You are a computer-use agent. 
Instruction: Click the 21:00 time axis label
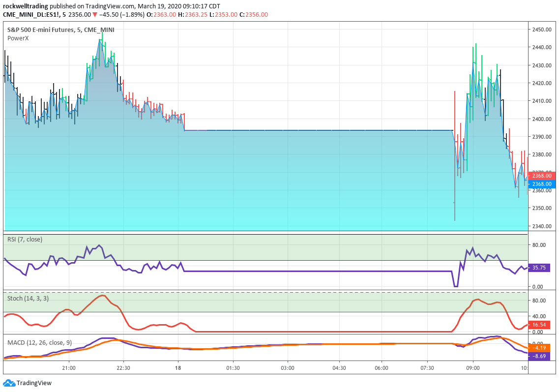tap(68, 368)
